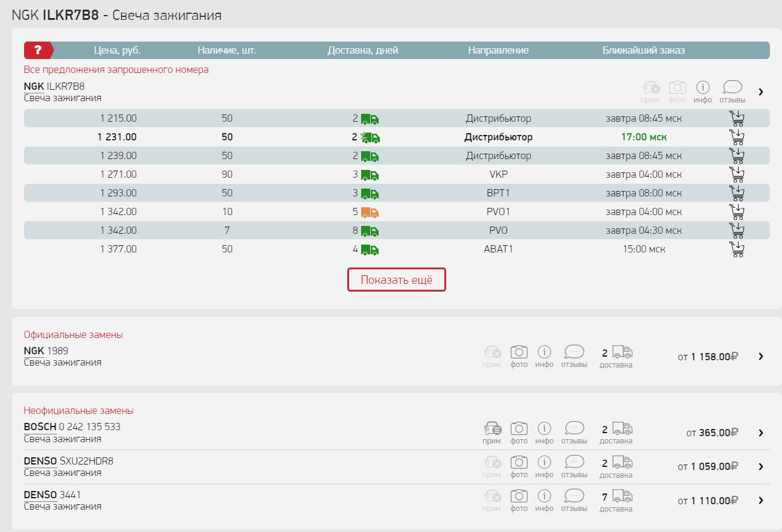Expand BOSCH 0 242 135 533 offers chevron
782x532 pixels.
click(x=761, y=433)
